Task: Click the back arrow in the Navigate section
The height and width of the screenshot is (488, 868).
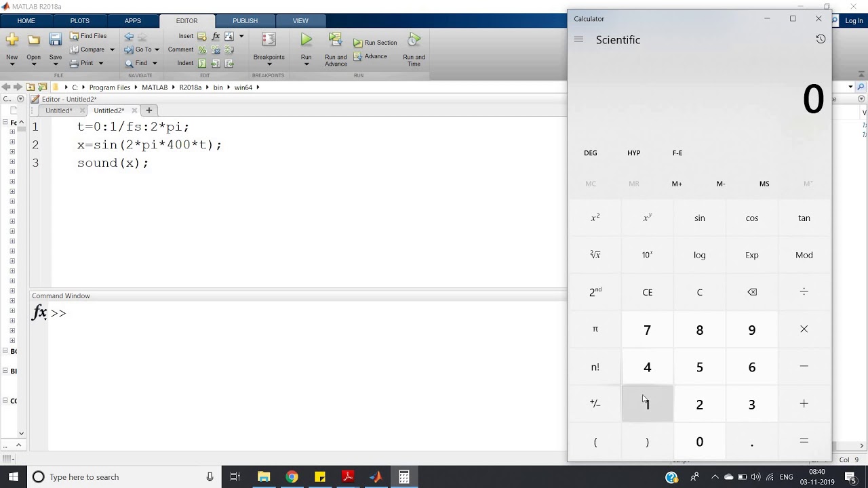Action: click(129, 36)
